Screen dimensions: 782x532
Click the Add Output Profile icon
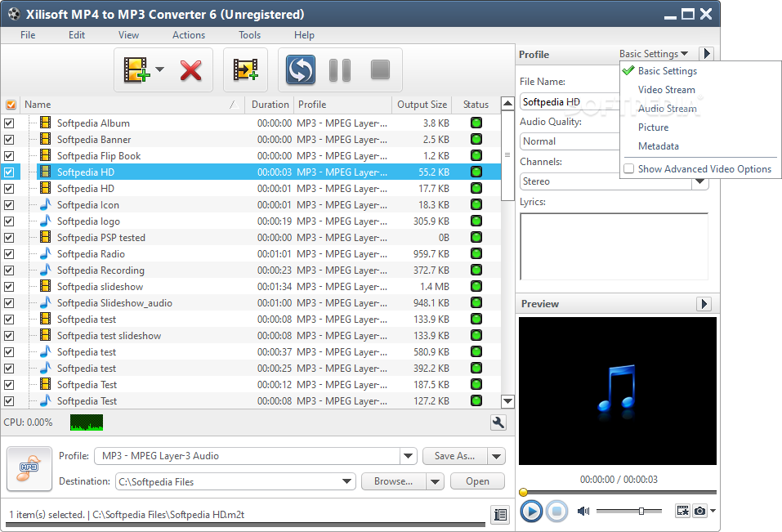(245, 69)
